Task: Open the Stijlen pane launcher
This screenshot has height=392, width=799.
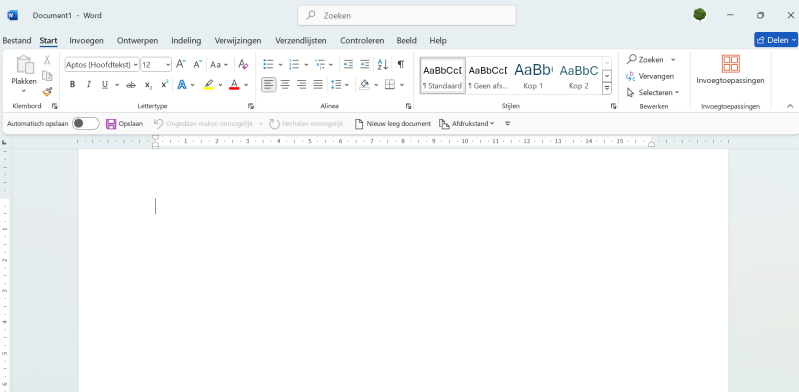Action: [x=614, y=106]
